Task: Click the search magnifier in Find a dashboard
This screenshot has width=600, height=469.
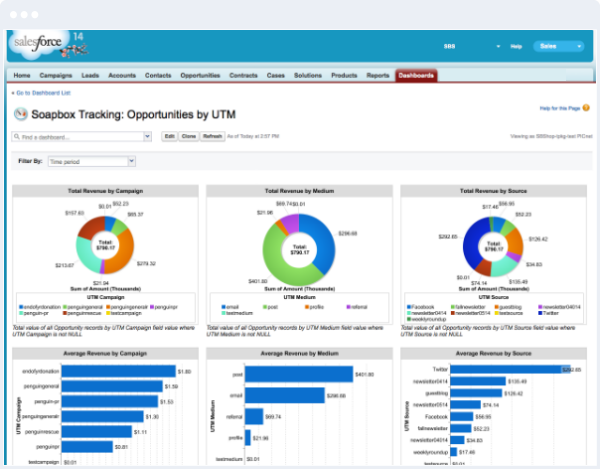Action: coord(17,136)
